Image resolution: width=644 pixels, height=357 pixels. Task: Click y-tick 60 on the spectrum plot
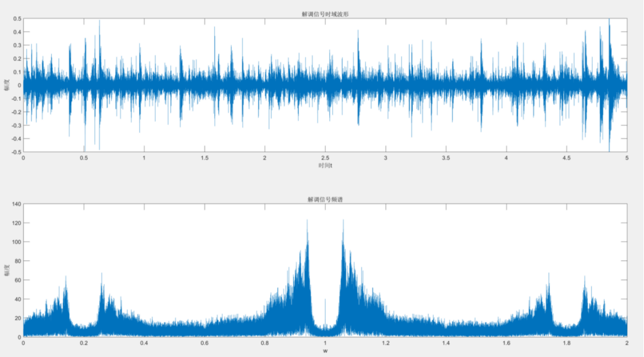pyautogui.click(x=18, y=280)
